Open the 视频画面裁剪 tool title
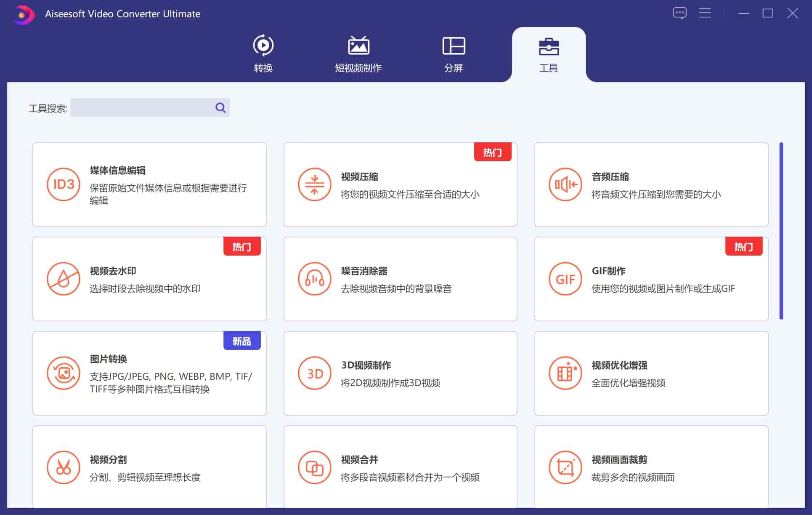This screenshot has width=812, height=515. pyautogui.click(x=620, y=459)
